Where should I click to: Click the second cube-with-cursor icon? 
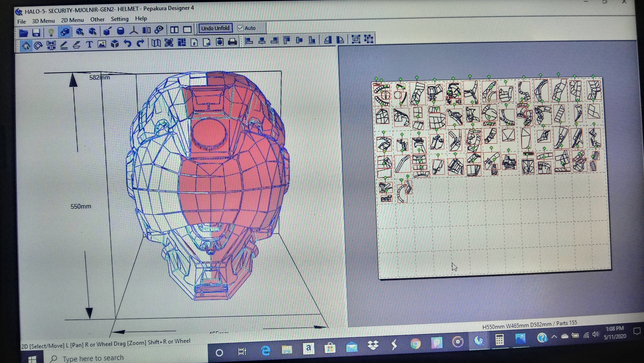point(93,32)
